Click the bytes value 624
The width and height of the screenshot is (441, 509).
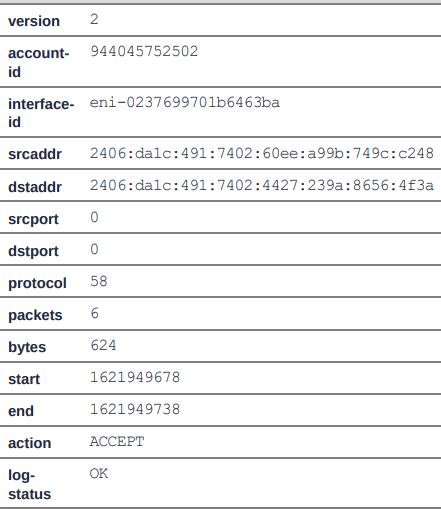pos(103,345)
